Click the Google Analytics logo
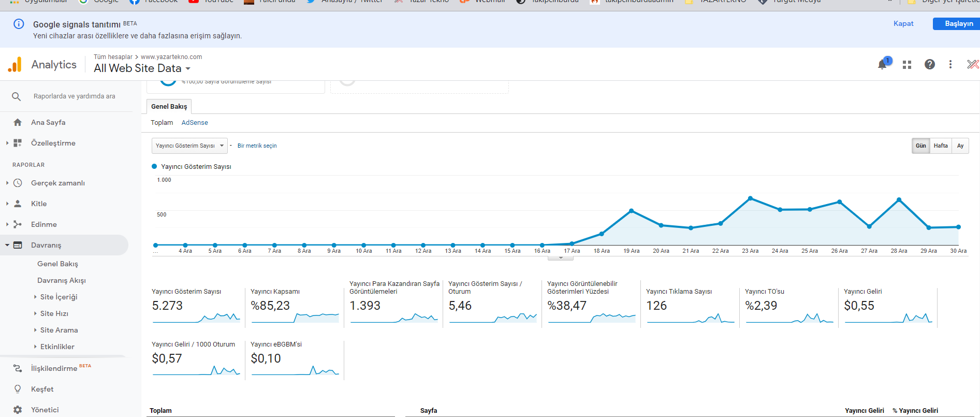 [x=15, y=64]
